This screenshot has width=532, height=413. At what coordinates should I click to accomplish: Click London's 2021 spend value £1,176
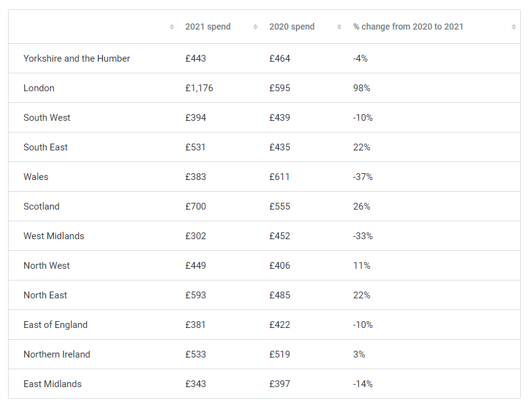pyautogui.click(x=199, y=88)
